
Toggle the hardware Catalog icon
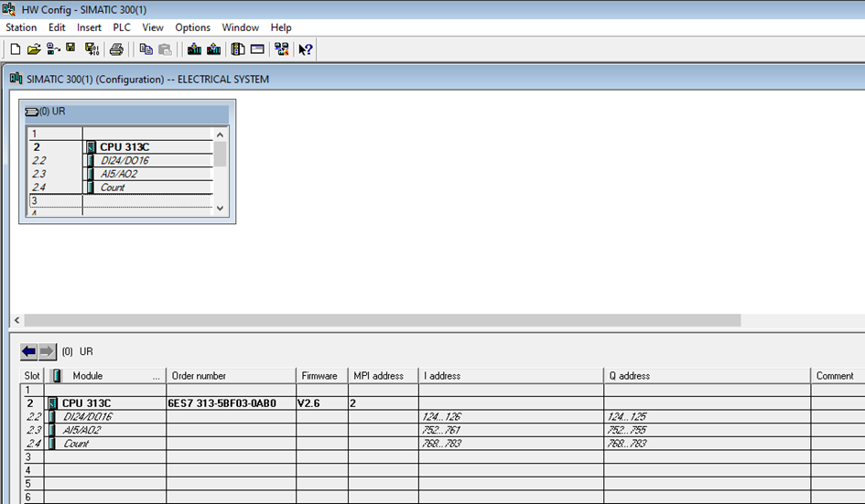point(238,49)
